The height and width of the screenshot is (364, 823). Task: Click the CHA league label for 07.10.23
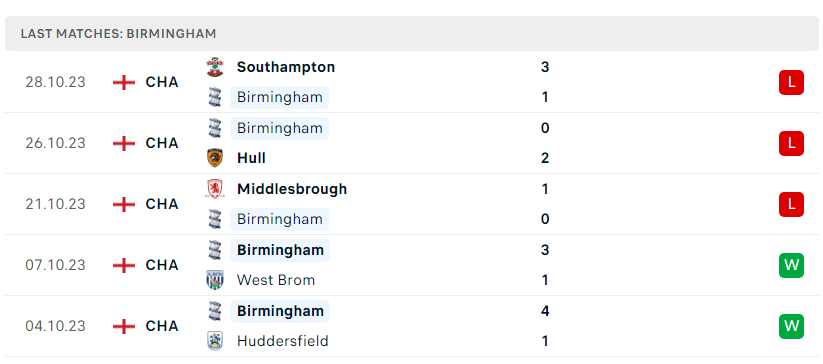[x=162, y=265]
